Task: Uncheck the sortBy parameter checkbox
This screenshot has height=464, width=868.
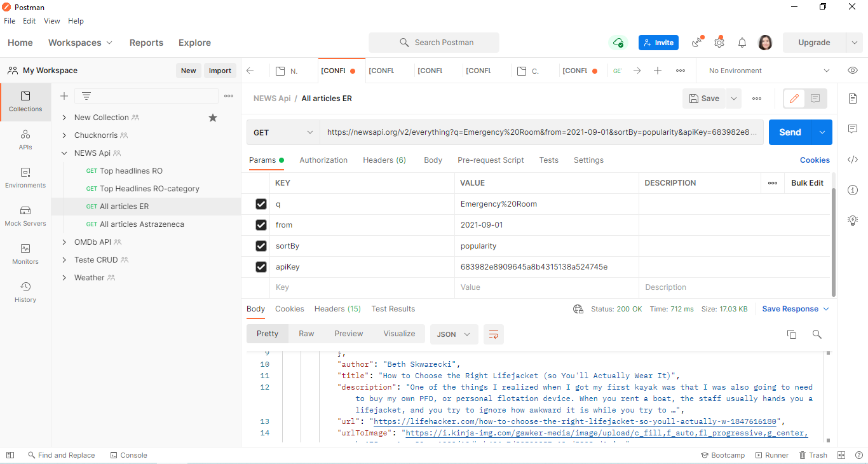Action: tap(261, 246)
